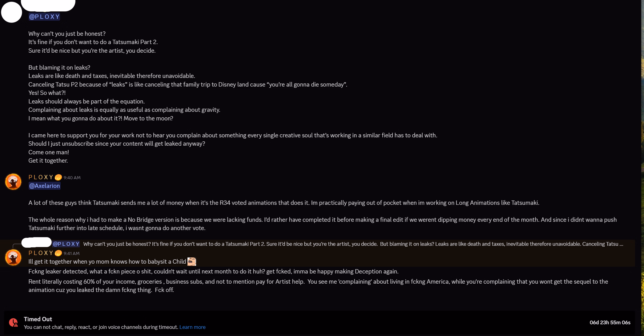Click the PLOXY username at 9:40 AM

(41, 177)
